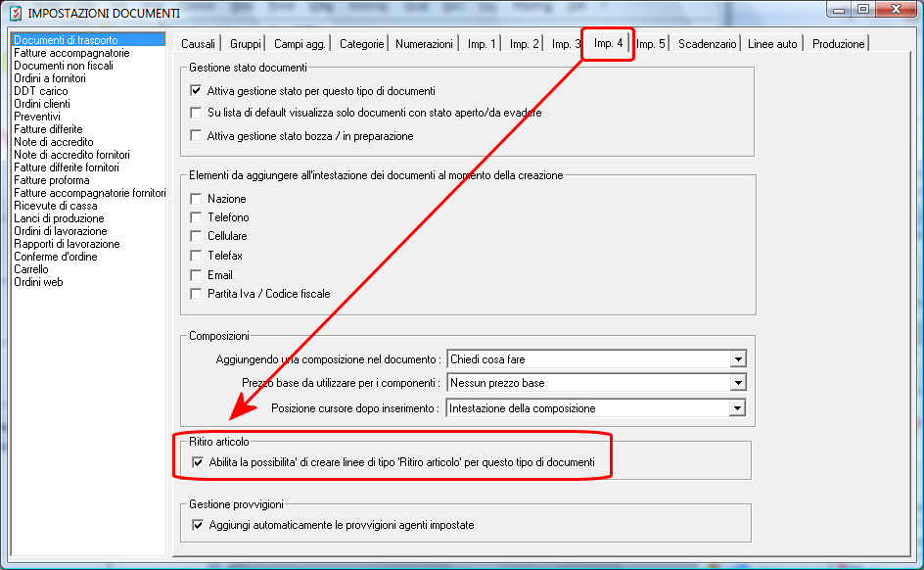Minimize the Impostazioni Documenti window

[839, 10]
